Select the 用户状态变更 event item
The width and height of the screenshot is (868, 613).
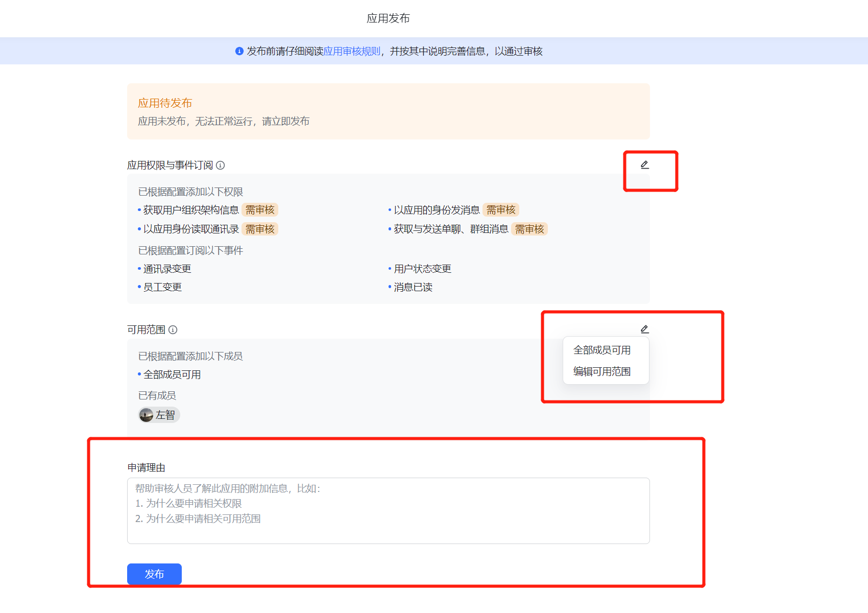[x=422, y=269]
